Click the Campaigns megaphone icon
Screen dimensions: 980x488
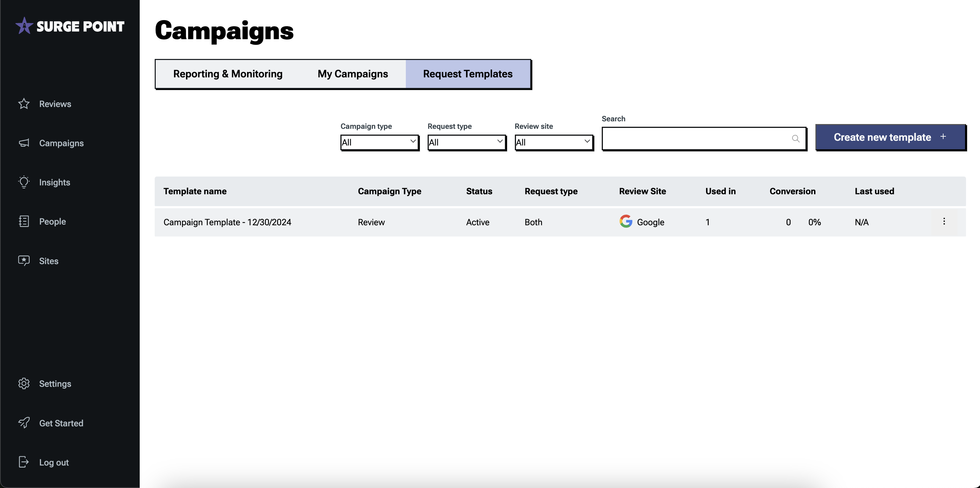point(24,143)
